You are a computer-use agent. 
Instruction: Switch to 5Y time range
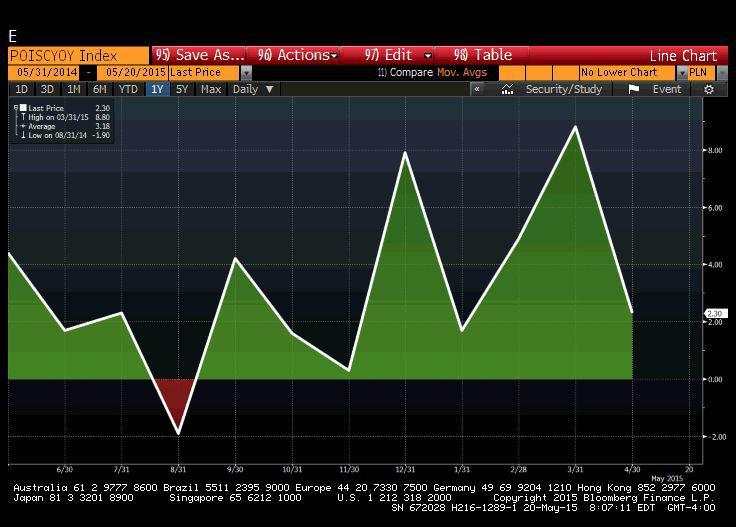182,89
